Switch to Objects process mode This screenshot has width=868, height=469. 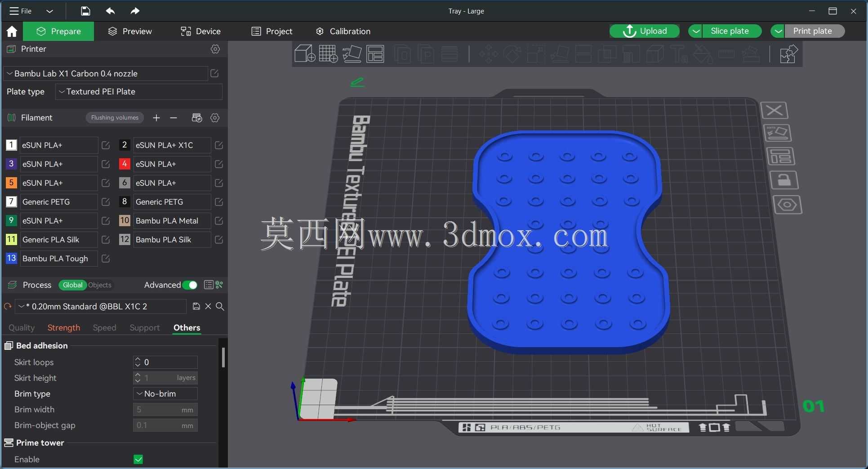point(100,285)
